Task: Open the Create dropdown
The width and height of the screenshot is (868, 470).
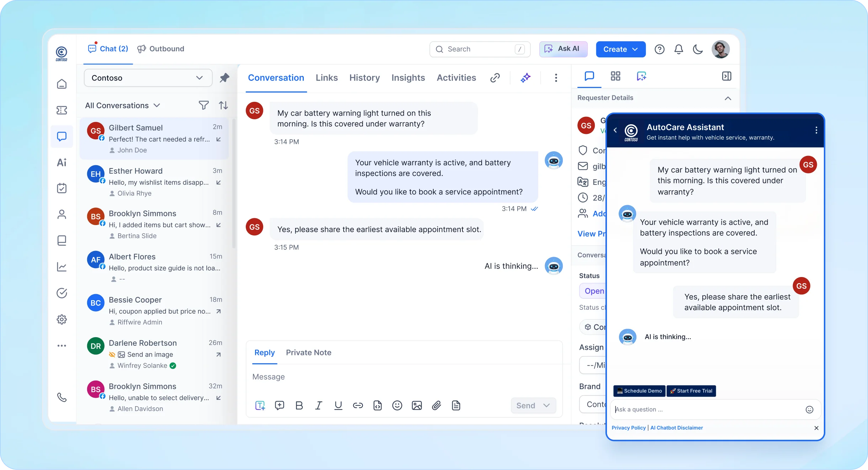Action: click(621, 49)
